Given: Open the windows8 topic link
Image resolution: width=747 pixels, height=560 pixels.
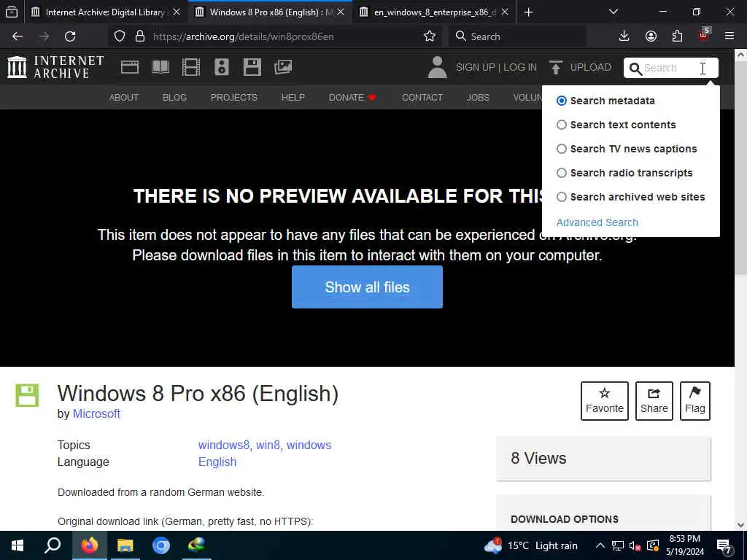Looking at the screenshot, I should pos(223,445).
